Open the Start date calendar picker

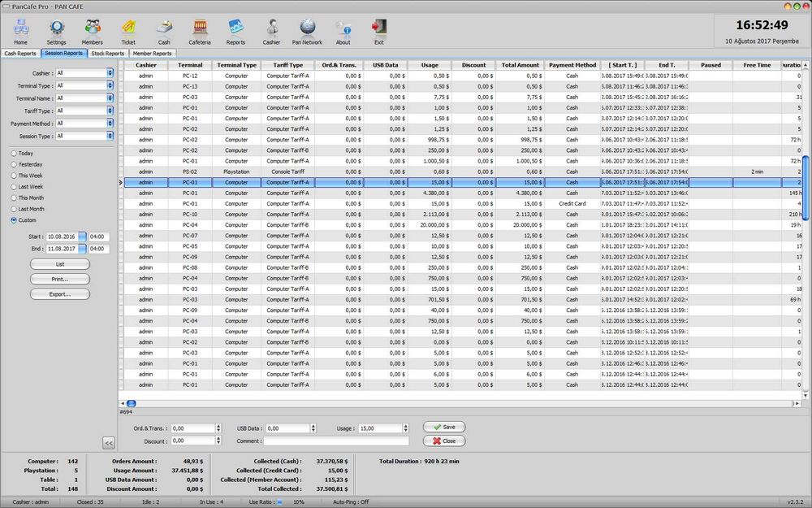(x=82, y=237)
